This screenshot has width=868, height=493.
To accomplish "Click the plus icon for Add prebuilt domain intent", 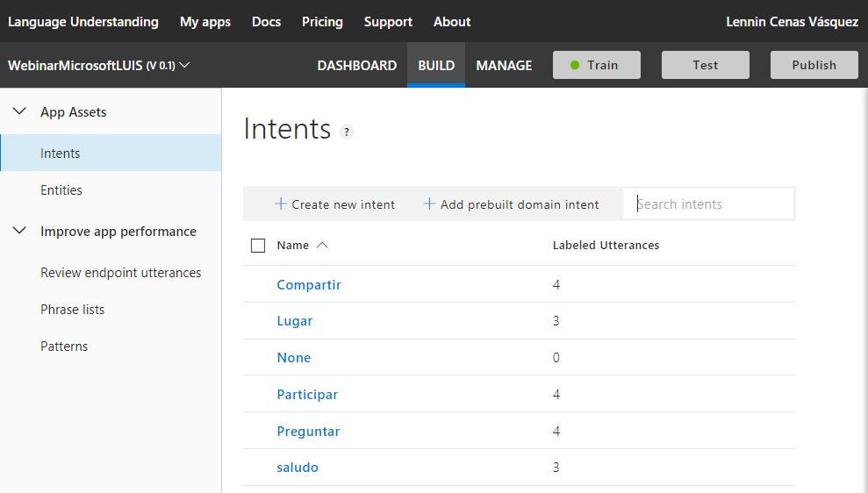I will click(429, 204).
